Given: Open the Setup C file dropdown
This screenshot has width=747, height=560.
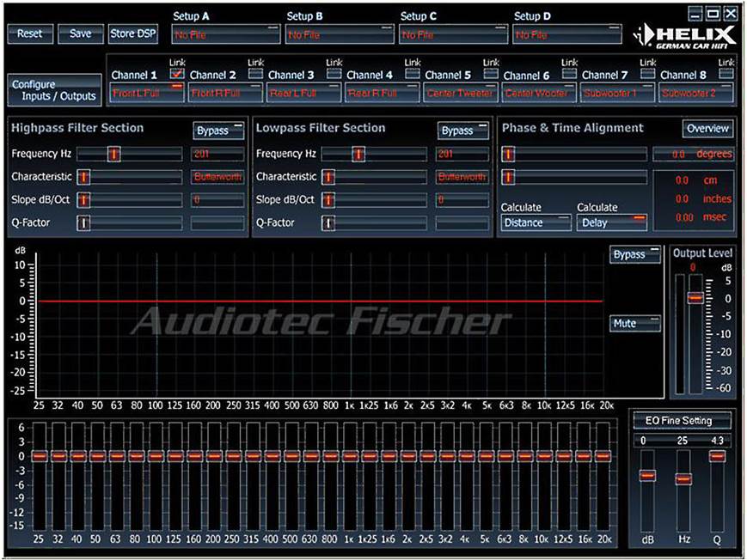Looking at the screenshot, I should pyautogui.click(x=454, y=34).
